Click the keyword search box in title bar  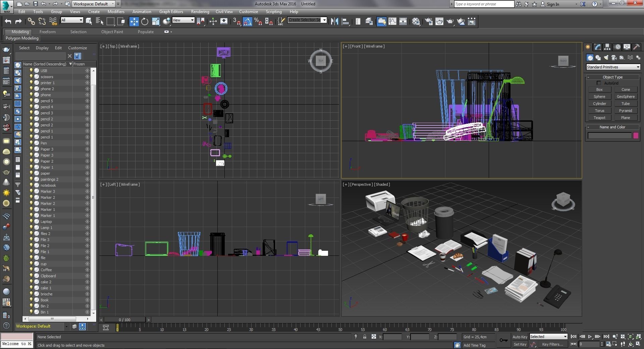pos(484,4)
